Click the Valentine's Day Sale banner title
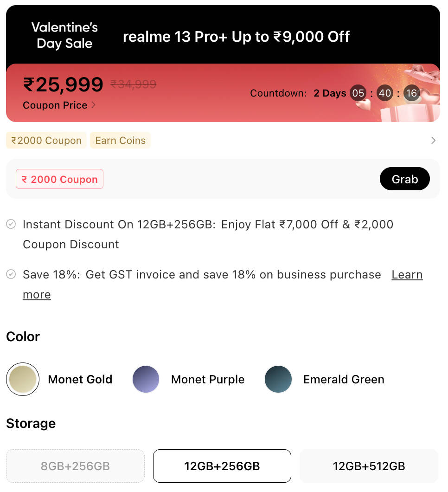The image size is (448, 492). (64, 36)
